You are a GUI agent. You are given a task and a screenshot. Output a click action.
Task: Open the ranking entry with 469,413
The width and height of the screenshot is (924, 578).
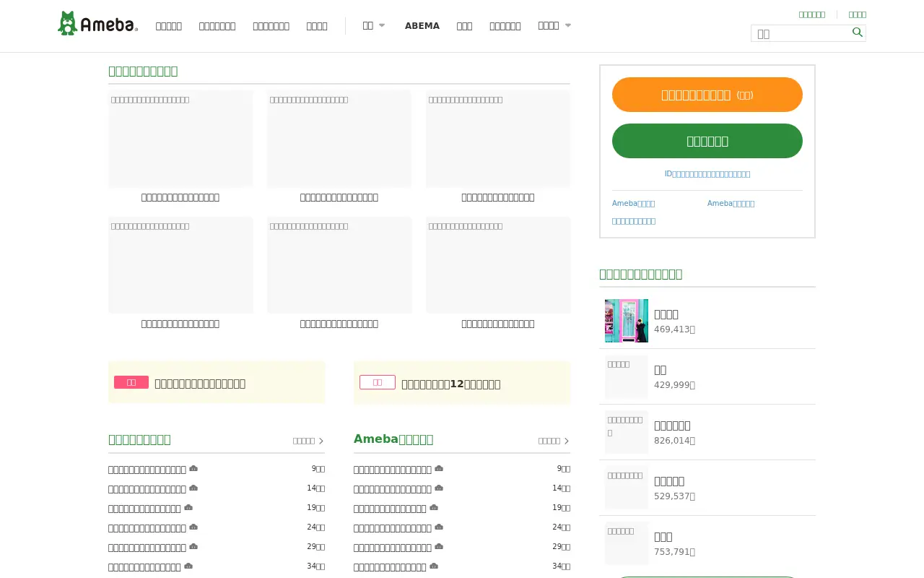coord(707,321)
